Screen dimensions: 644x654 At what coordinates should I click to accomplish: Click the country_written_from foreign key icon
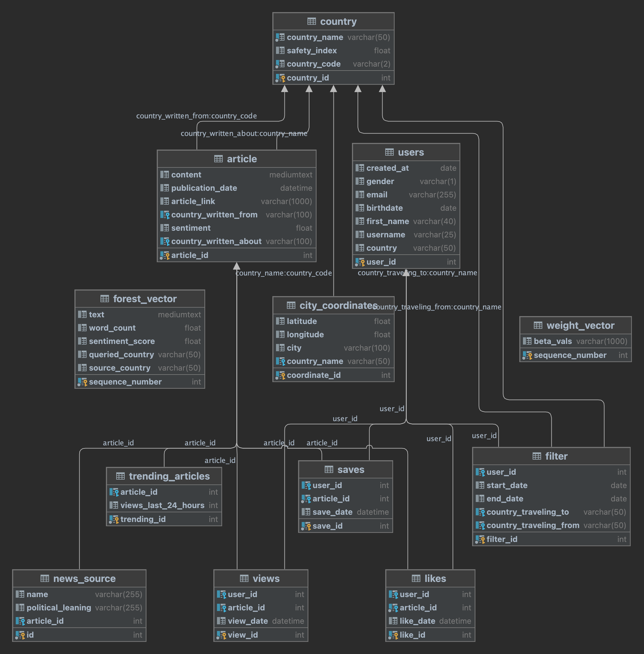pos(164,215)
